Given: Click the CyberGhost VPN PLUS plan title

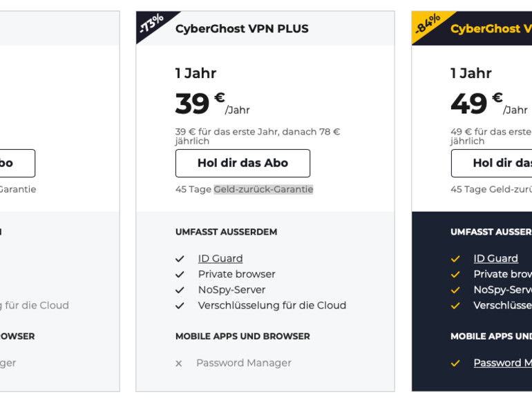Looking at the screenshot, I should (x=242, y=29).
